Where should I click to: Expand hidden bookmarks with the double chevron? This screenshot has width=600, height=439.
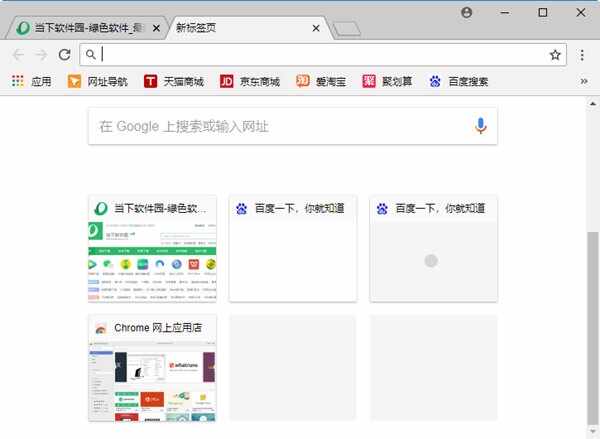pos(584,81)
